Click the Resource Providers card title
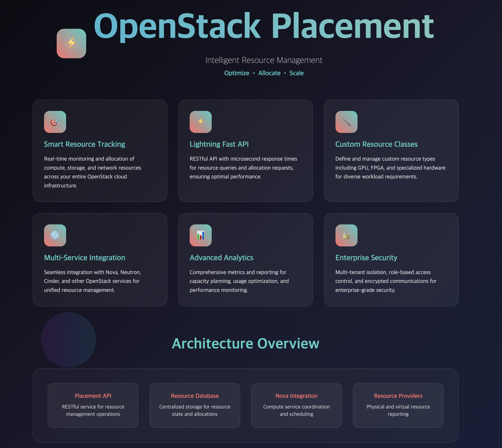The image size is (502, 448). 398,396
